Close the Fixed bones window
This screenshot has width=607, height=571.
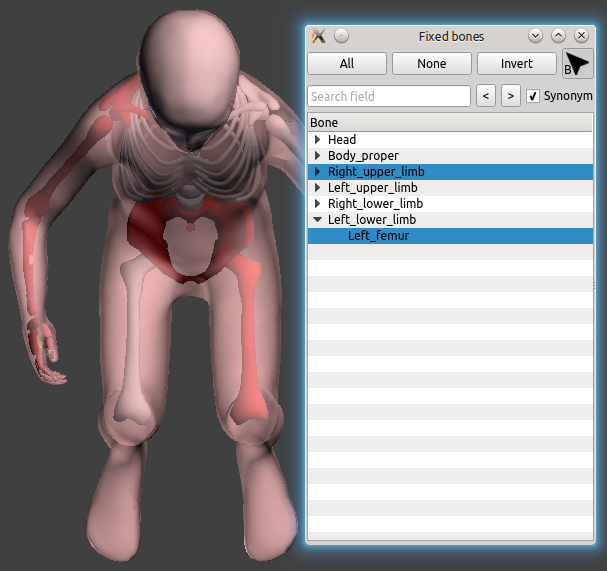point(581,36)
